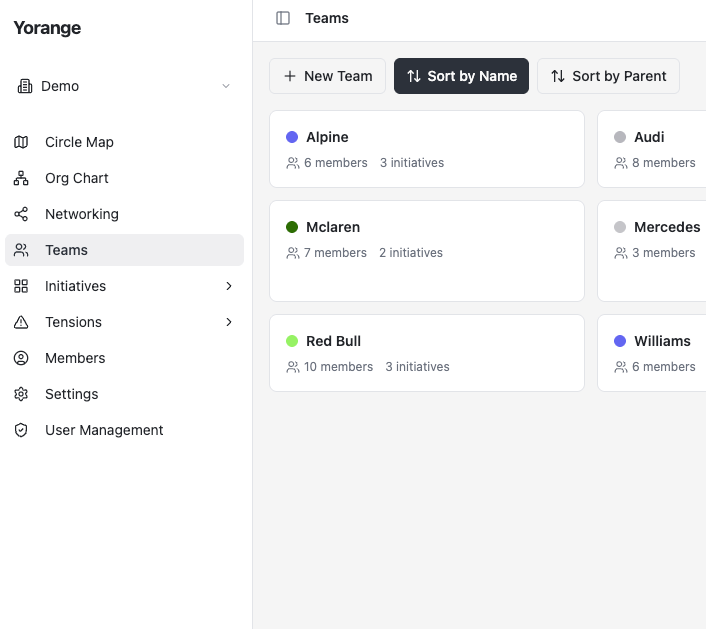Sort teams by Parent
The image size is (706, 629).
pos(608,76)
